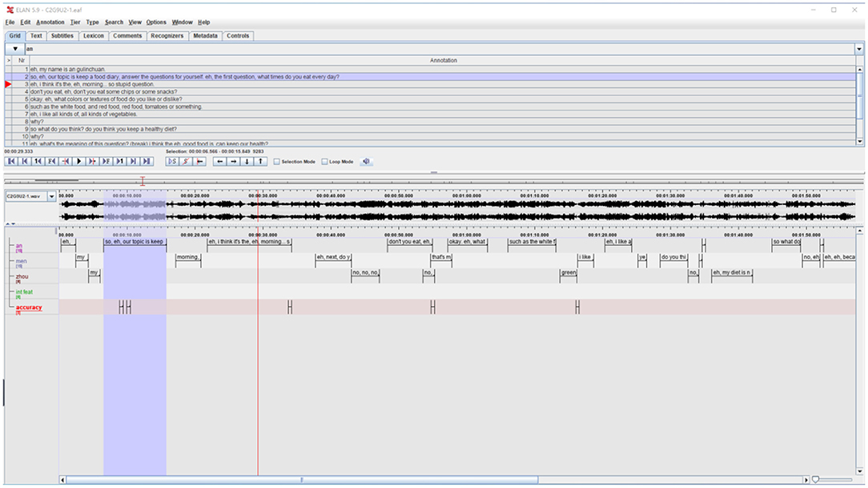Open the tier selection dropdown arrow in Grid
Image resolution: width=868 pixels, height=488 pixels.
coord(15,49)
